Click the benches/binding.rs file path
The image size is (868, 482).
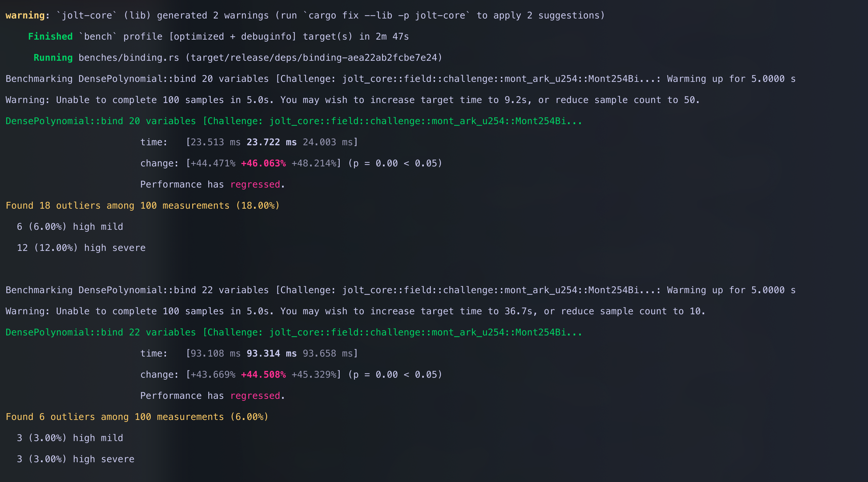[128, 58]
